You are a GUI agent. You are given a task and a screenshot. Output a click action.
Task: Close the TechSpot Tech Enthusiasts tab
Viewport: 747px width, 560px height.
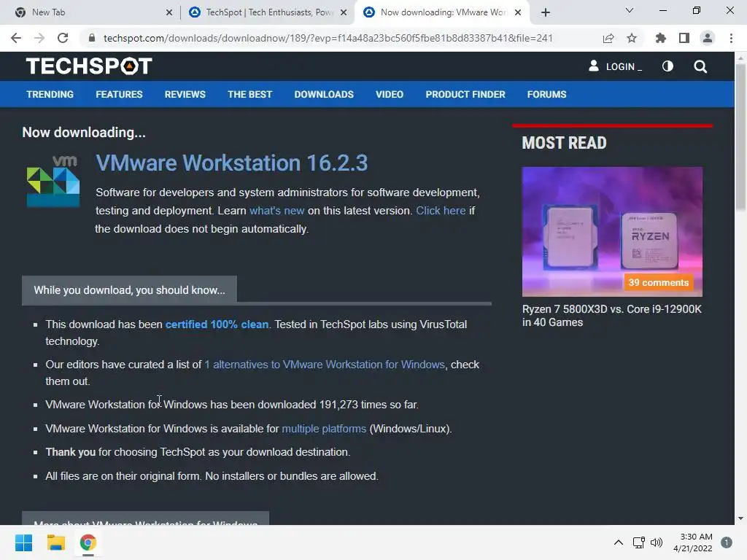(x=344, y=12)
